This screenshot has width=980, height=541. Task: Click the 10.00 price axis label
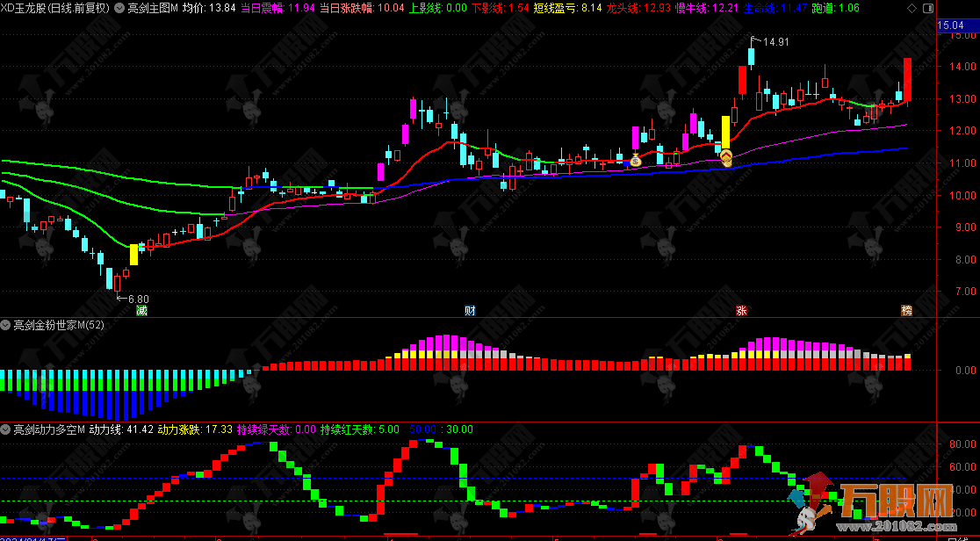(x=962, y=195)
